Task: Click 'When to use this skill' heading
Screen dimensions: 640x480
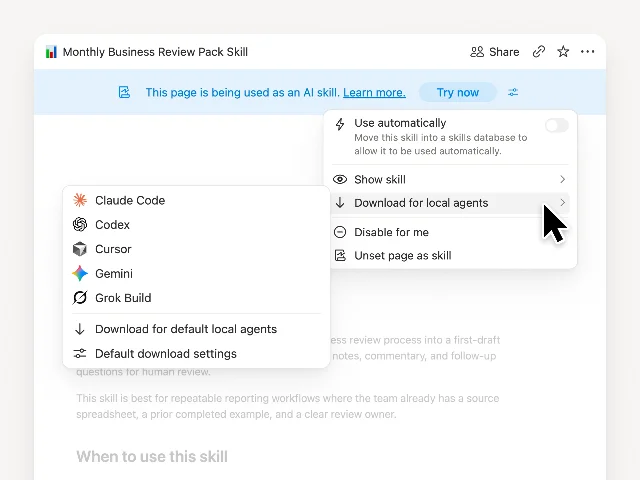Action: click(x=152, y=456)
